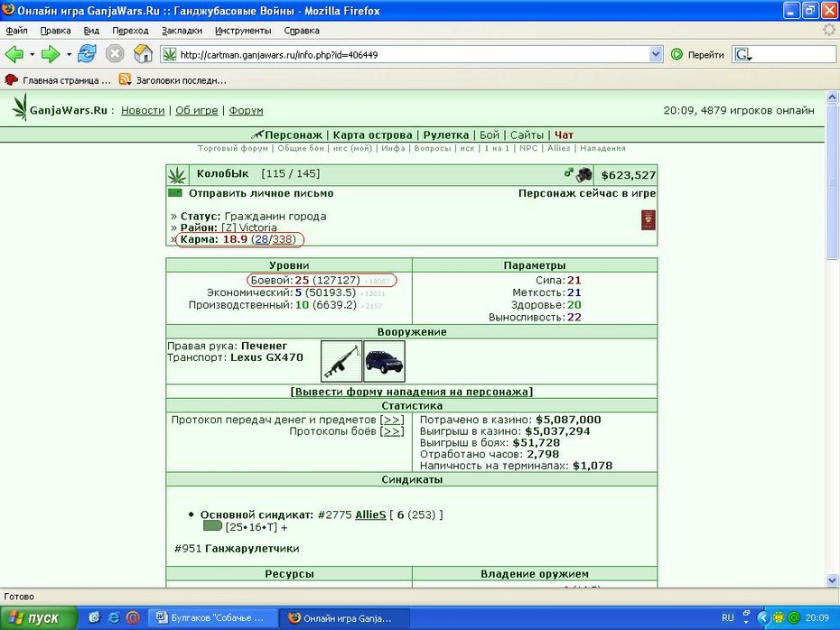Click the green envelope send-letter icon
This screenshot has height=630, width=840.
(175, 192)
